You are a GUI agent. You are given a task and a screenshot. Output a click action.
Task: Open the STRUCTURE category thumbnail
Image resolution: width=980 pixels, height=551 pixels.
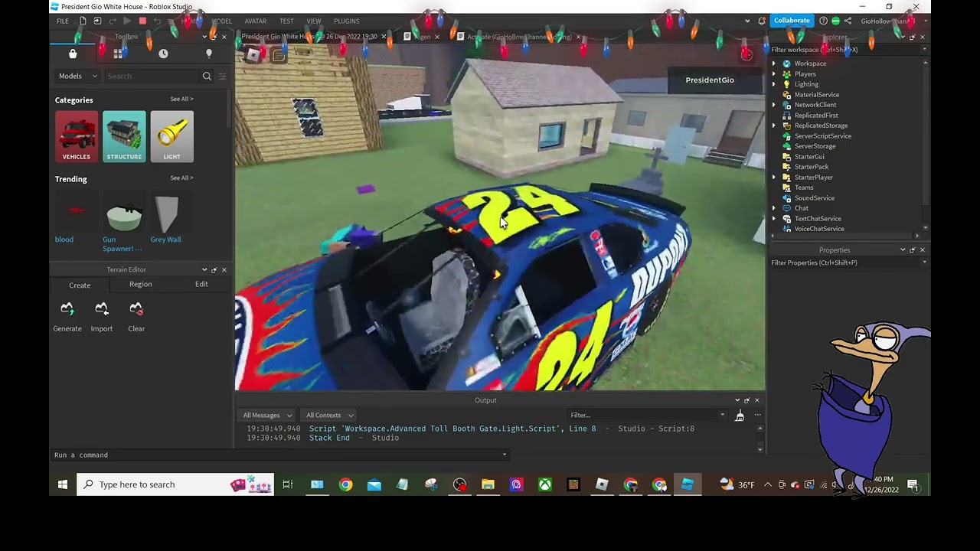coord(124,136)
